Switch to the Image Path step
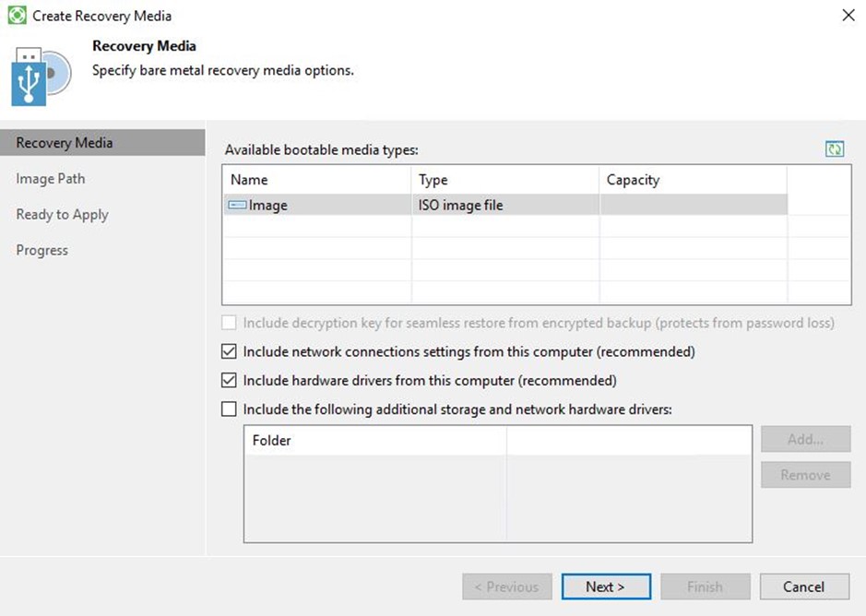 (x=51, y=179)
